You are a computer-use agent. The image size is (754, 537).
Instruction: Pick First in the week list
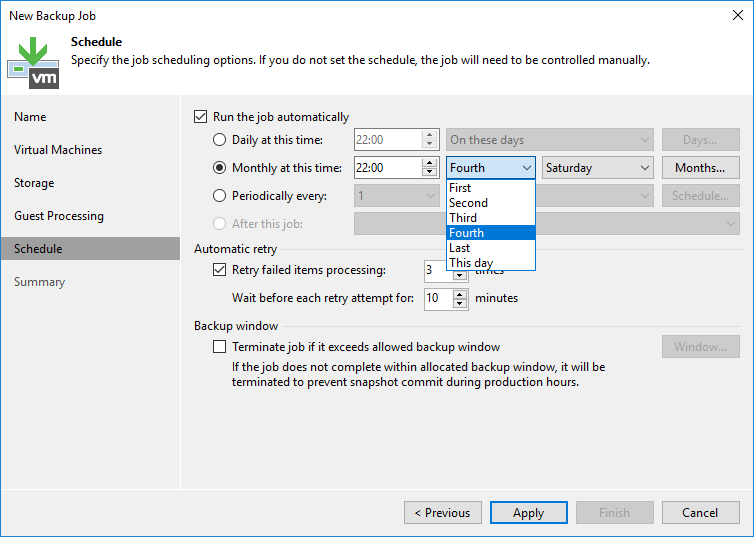(460, 188)
